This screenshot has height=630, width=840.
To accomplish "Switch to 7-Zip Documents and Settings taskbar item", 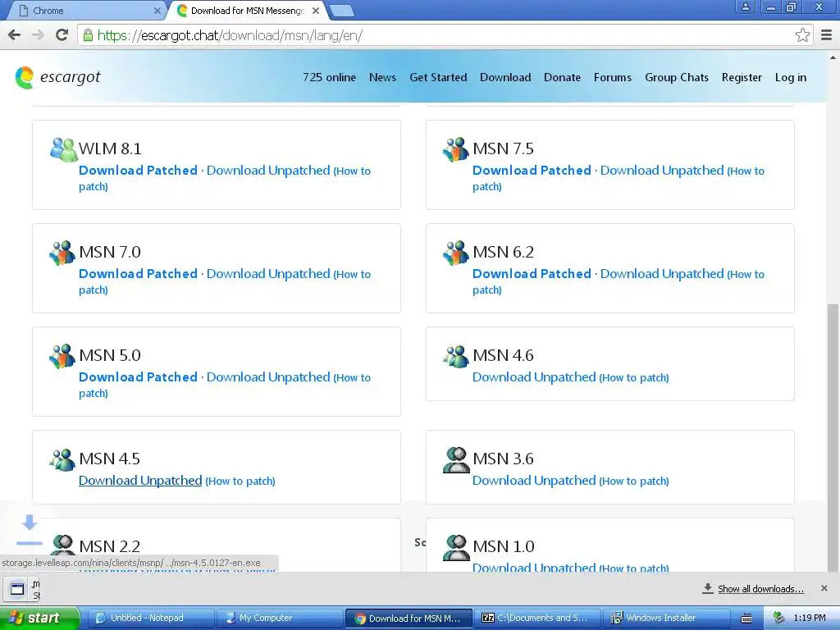I will coord(538,619).
